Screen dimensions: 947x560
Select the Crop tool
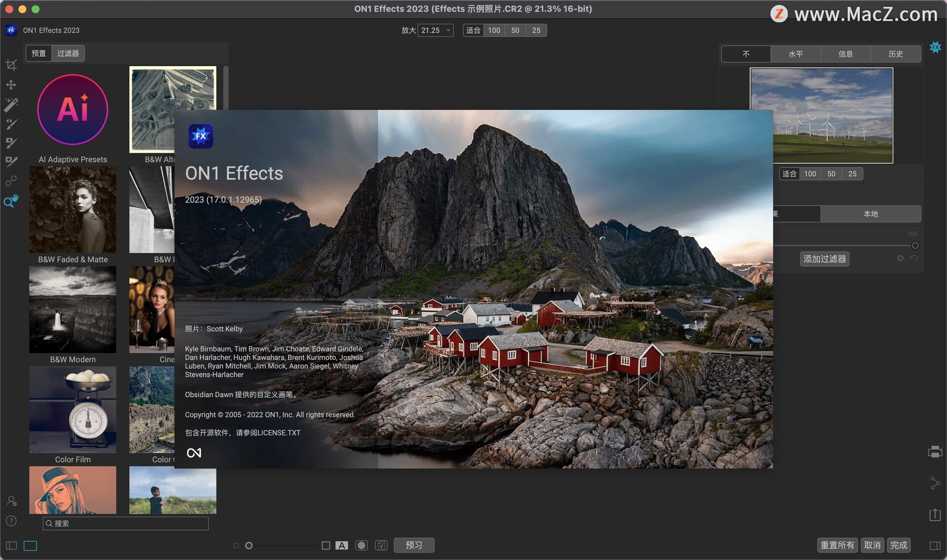[11, 65]
